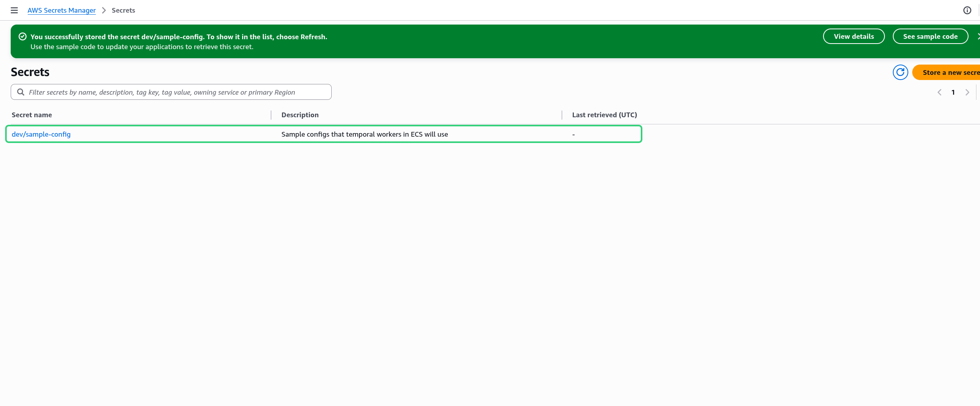
Task: Click See sample code button
Action: point(930,36)
